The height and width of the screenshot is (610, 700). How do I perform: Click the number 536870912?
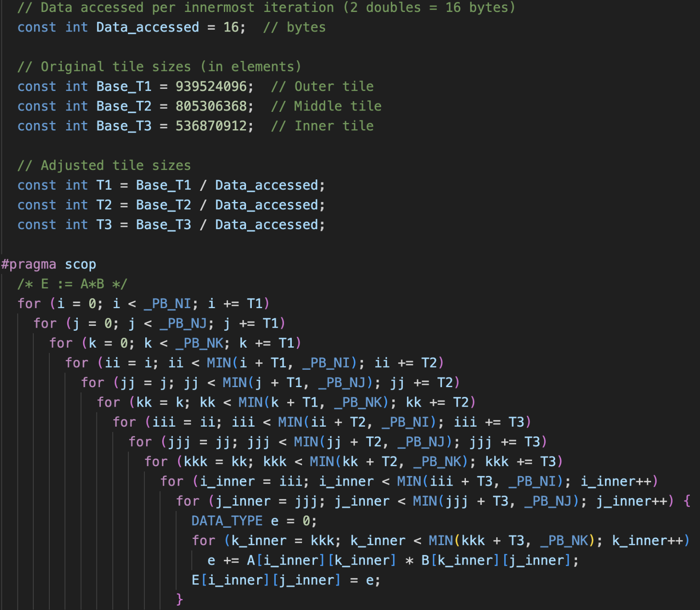(x=211, y=126)
